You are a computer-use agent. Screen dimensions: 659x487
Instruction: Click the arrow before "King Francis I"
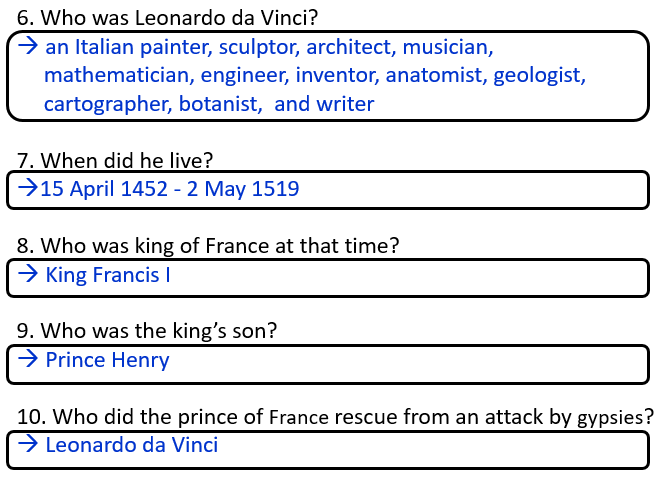(28, 274)
